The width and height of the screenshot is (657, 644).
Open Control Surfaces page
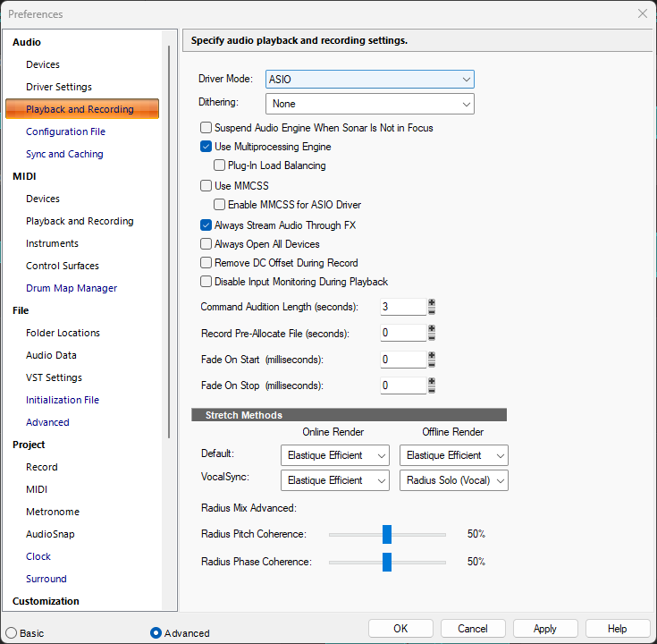click(x=63, y=266)
